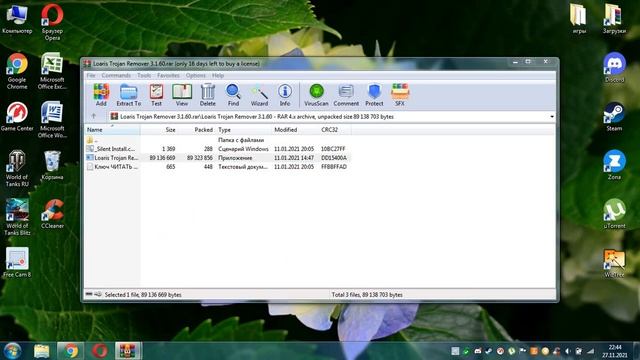Open Opera from the taskbar

[x=99, y=351]
